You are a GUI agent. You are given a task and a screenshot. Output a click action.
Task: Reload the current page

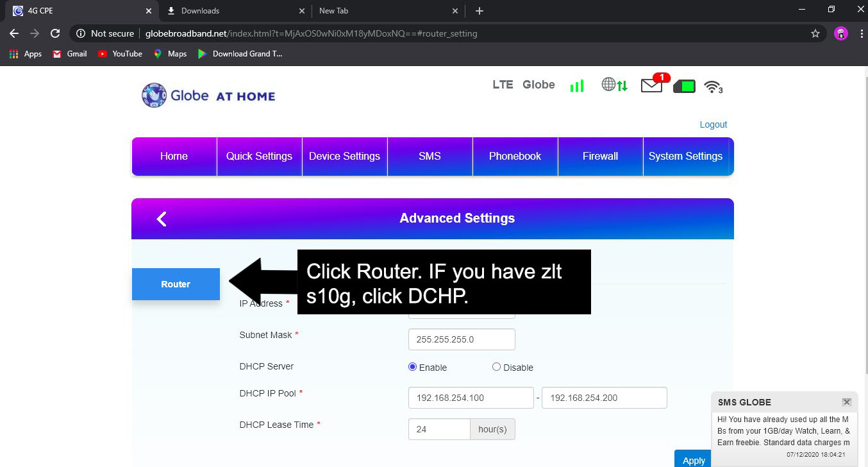[x=55, y=33]
